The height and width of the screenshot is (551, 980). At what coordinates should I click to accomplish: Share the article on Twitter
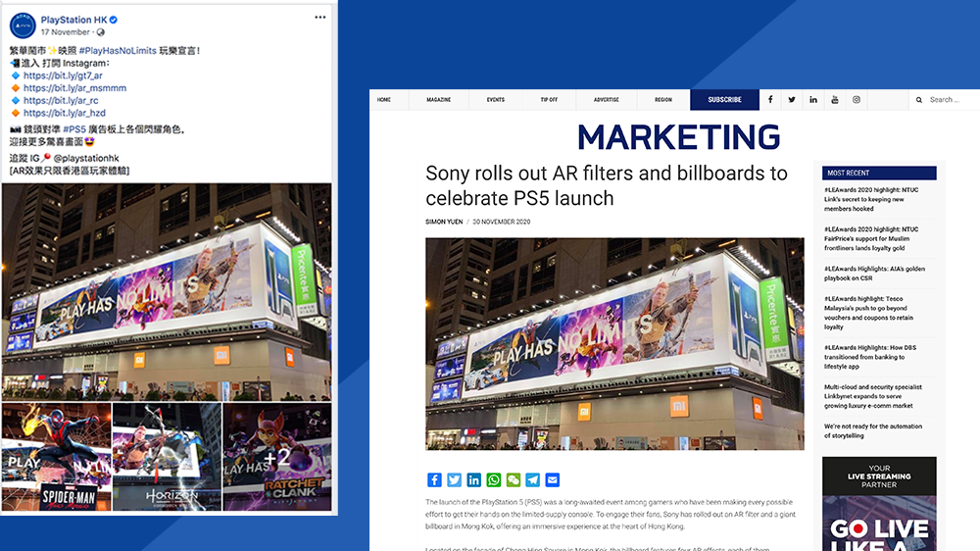pos(455,479)
